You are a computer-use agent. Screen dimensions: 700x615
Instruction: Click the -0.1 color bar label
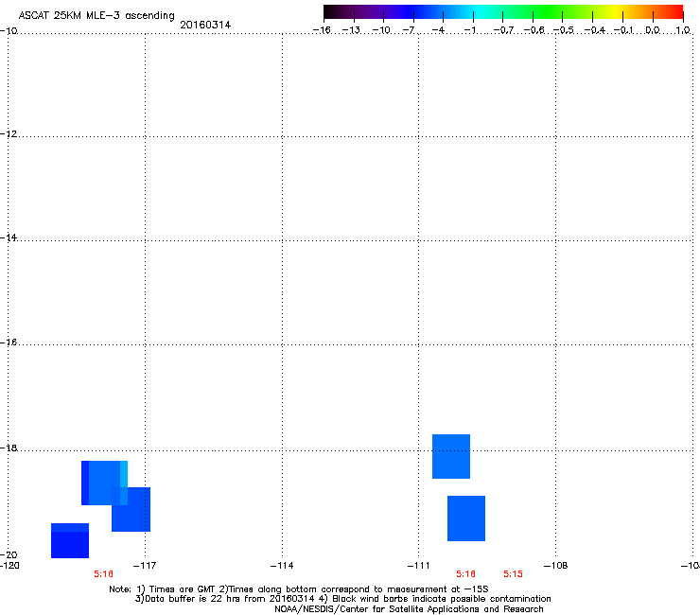pyautogui.click(x=623, y=30)
